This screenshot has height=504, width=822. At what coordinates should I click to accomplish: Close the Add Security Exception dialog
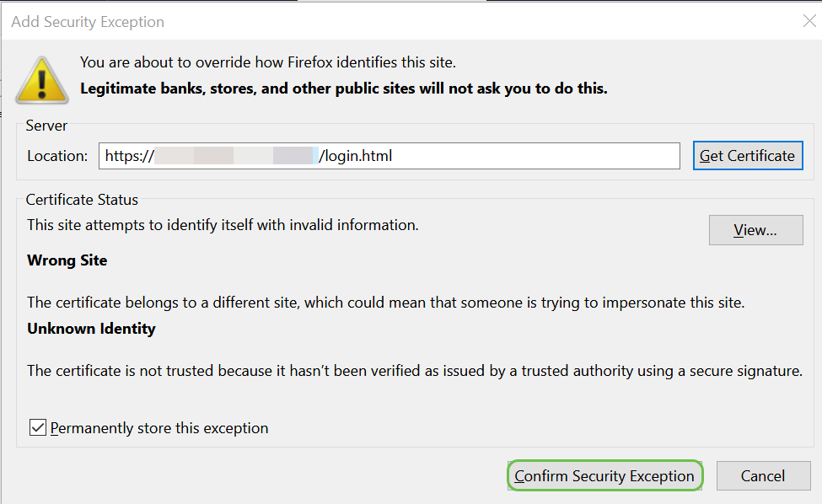coord(809,21)
